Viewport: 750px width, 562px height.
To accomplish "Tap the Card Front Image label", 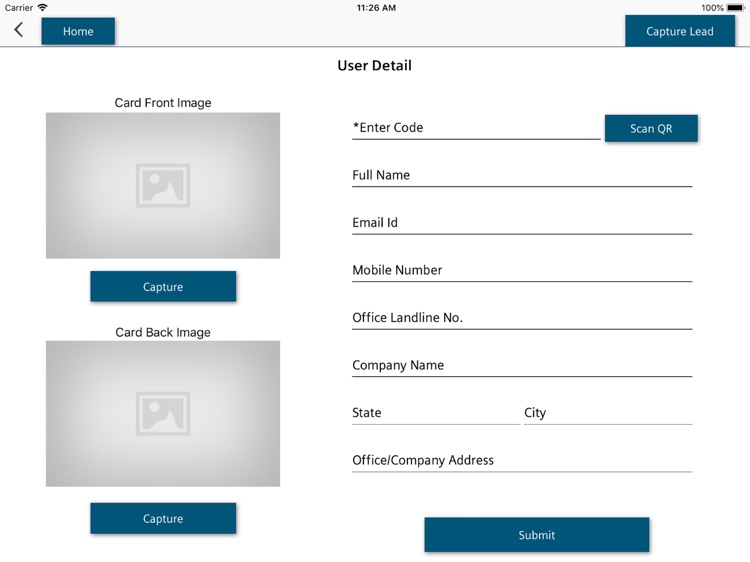I will pyautogui.click(x=163, y=103).
